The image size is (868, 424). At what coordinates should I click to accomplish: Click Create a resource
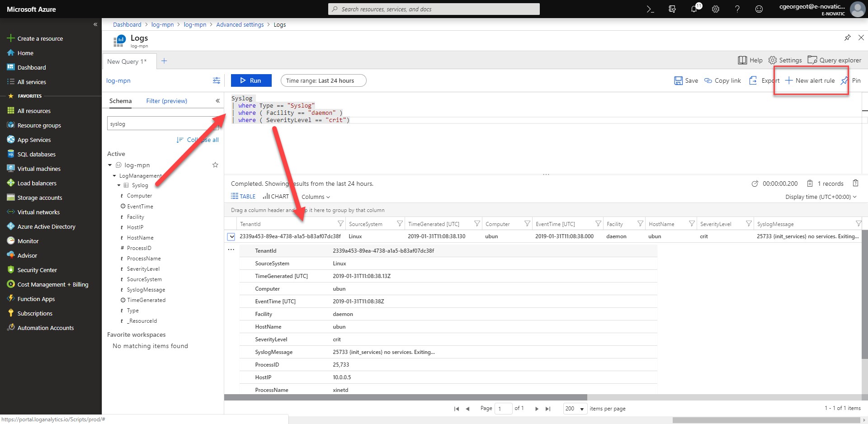coord(40,38)
